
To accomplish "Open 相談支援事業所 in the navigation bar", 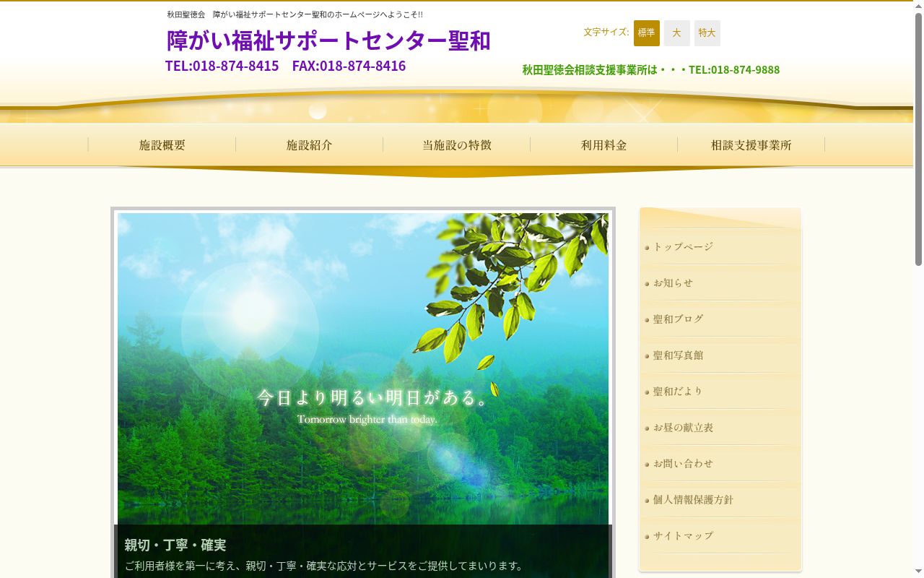I will point(751,145).
